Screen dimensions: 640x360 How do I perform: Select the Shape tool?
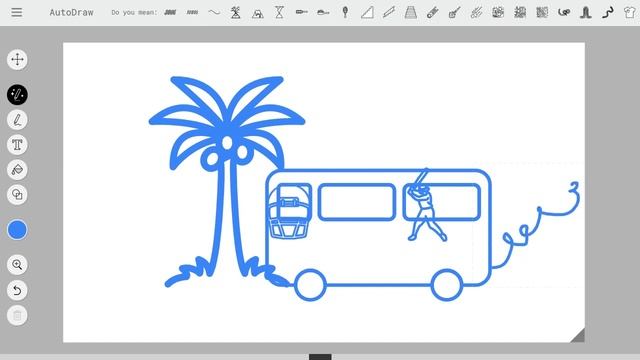(x=17, y=195)
